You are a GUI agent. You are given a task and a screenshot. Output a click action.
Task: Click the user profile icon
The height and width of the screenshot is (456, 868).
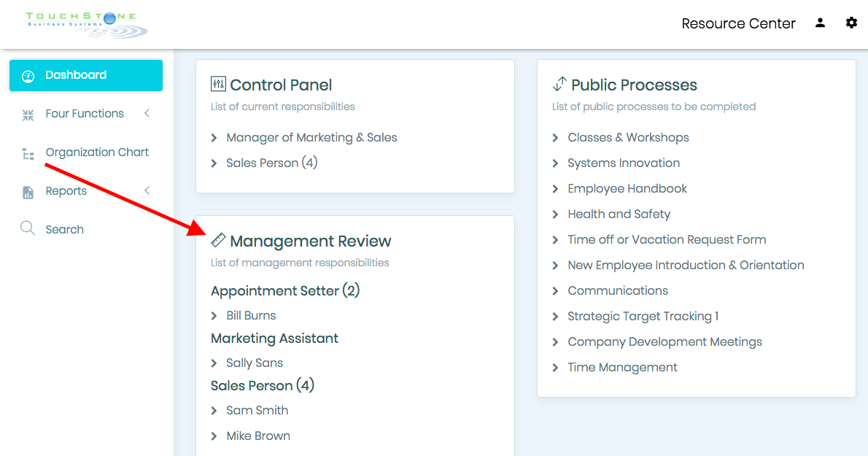click(820, 23)
